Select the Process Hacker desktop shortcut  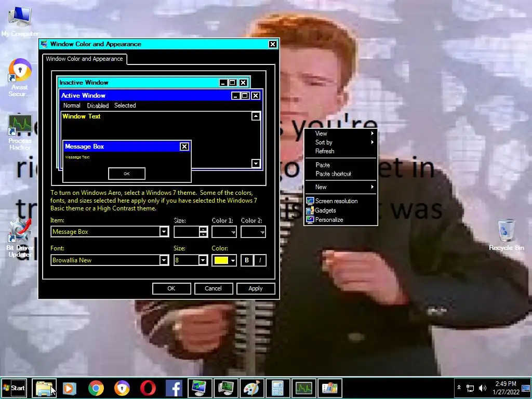[x=20, y=132]
